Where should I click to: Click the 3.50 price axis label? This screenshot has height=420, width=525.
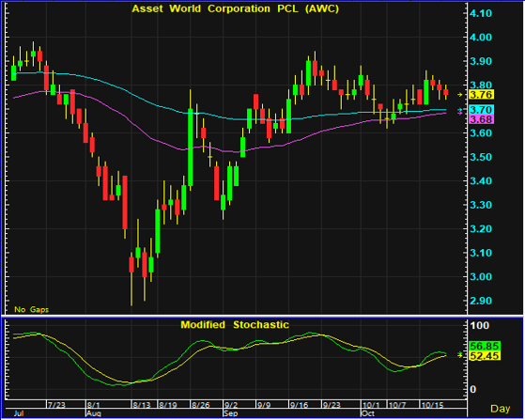[x=481, y=157]
